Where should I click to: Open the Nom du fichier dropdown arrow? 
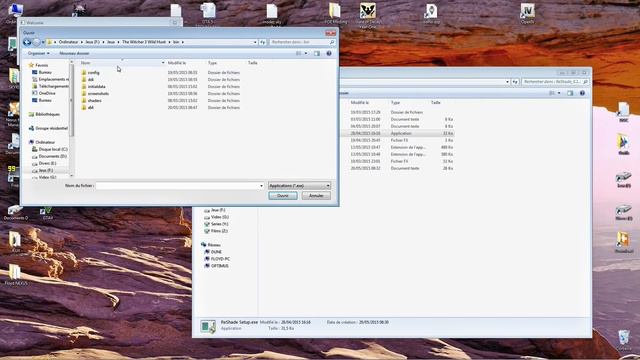tap(262, 186)
